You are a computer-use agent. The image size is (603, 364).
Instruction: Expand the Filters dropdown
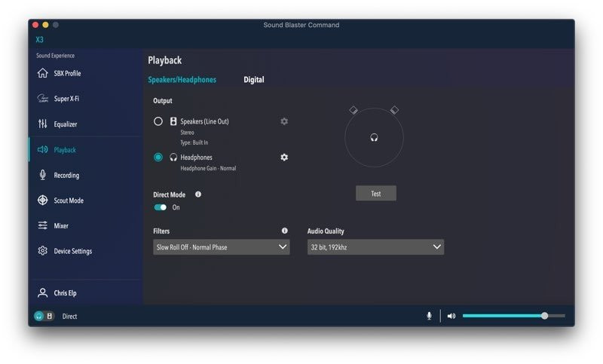pyautogui.click(x=221, y=247)
